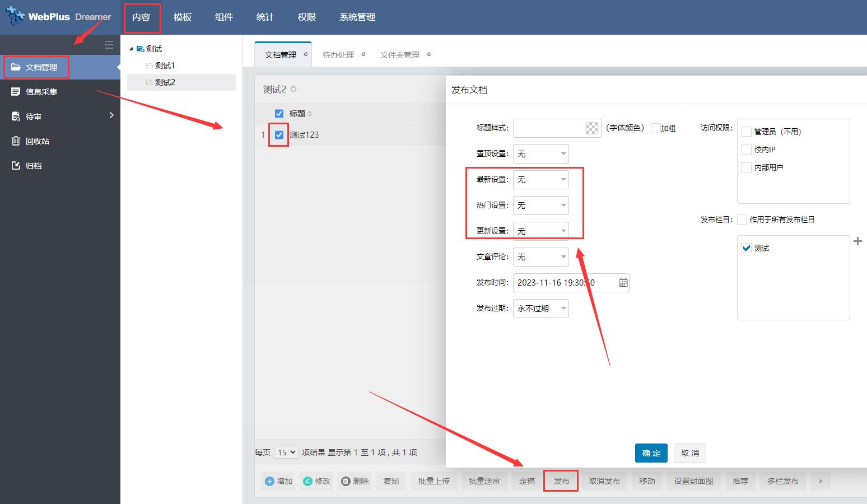Click the 修改 edit button
The image size is (867, 504).
pyautogui.click(x=316, y=481)
